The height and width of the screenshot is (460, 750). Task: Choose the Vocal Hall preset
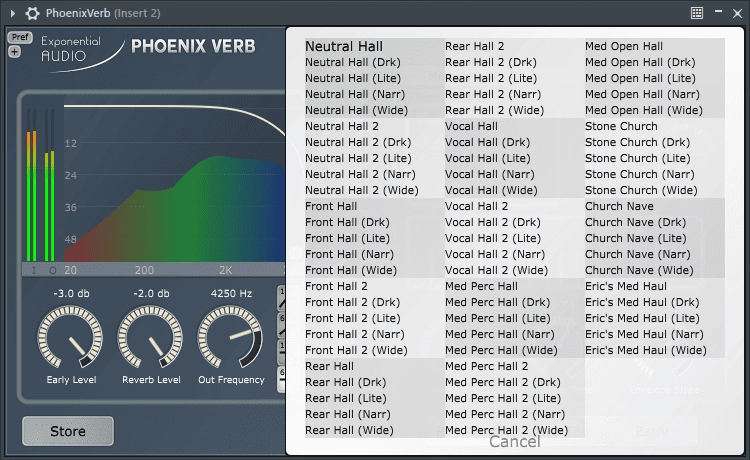pos(472,126)
